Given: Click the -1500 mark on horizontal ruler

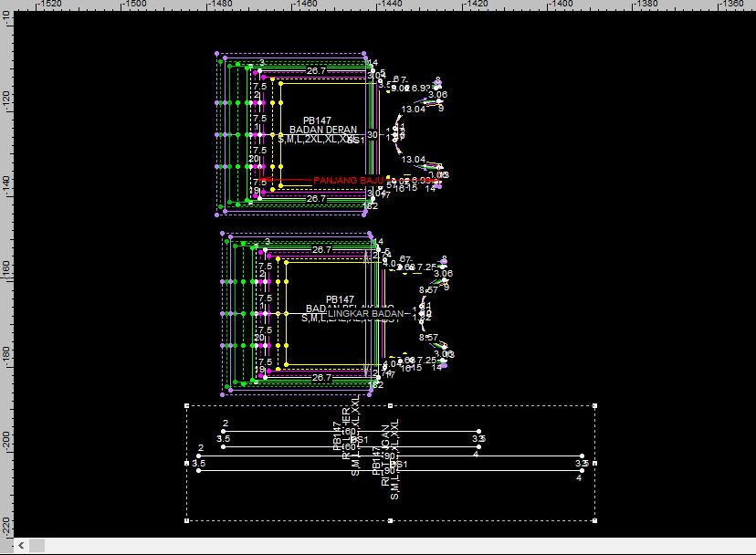Looking at the screenshot, I should coord(135,5).
